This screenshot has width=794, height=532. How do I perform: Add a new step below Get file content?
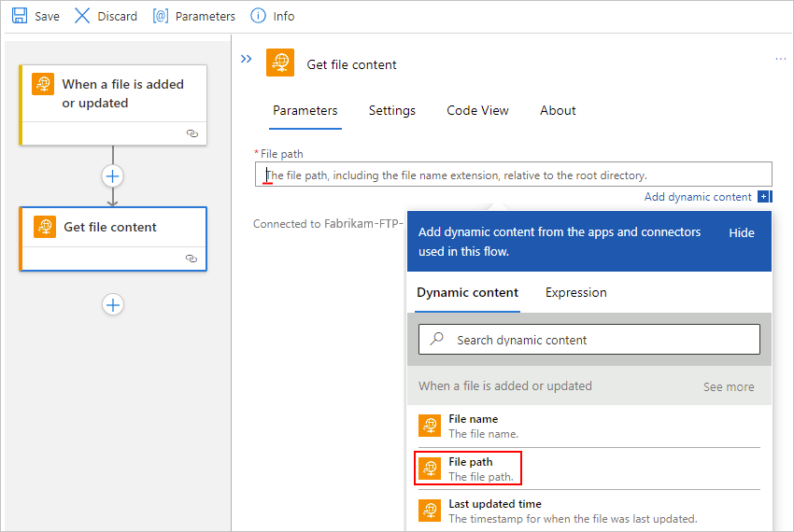point(113,304)
